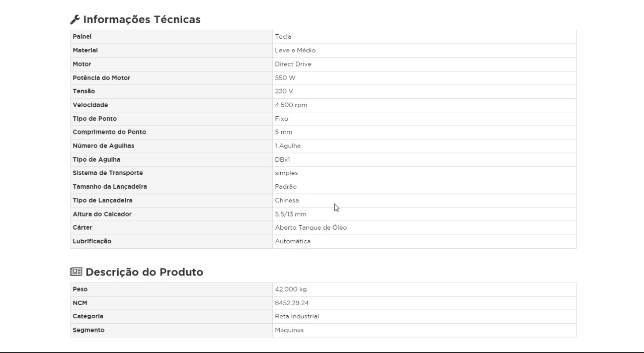The width and height of the screenshot is (644, 353).
Task: Click the Aberto Tanque de Óleo value
Action: (x=310, y=228)
